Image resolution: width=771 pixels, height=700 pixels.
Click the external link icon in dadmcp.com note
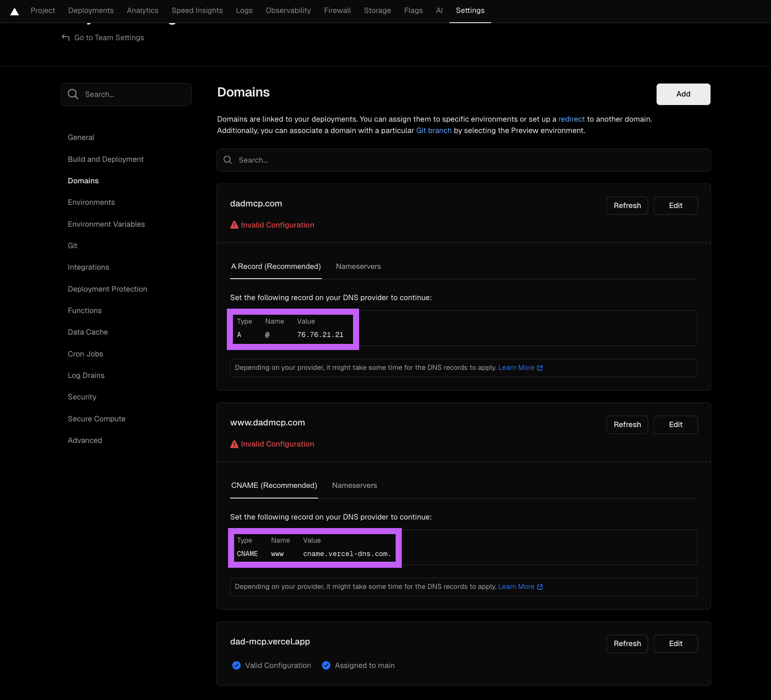tap(540, 368)
